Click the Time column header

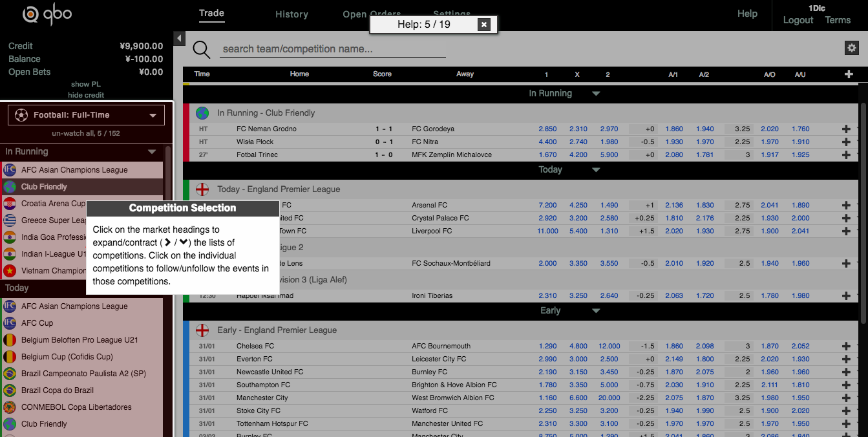(x=202, y=74)
